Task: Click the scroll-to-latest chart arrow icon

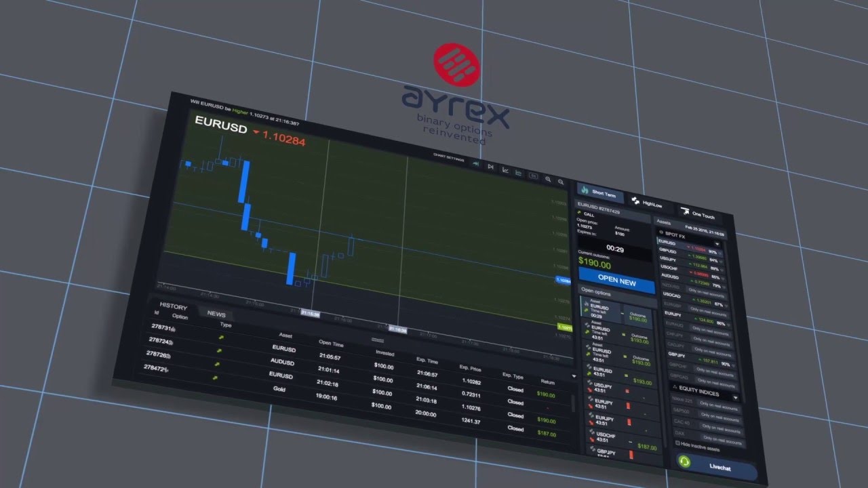Action: click(476, 164)
